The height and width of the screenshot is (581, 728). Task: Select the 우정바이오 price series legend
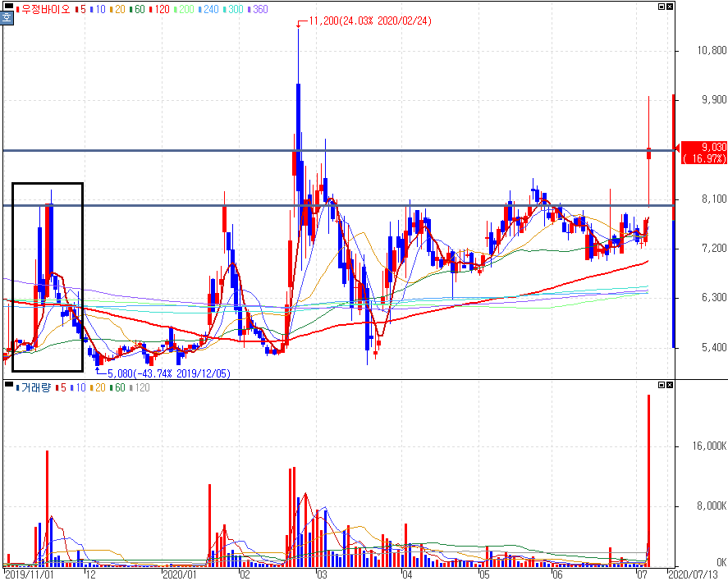[x=43, y=9]
